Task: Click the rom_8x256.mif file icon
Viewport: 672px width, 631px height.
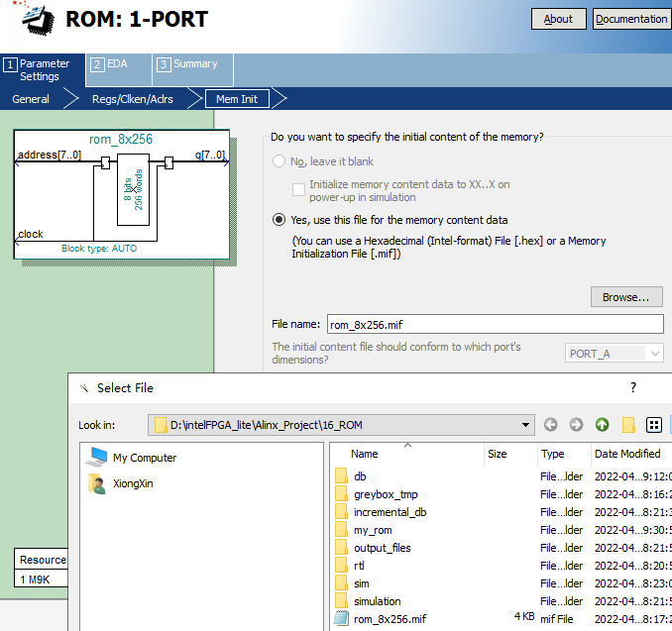Action: click(x=341, y=618)
